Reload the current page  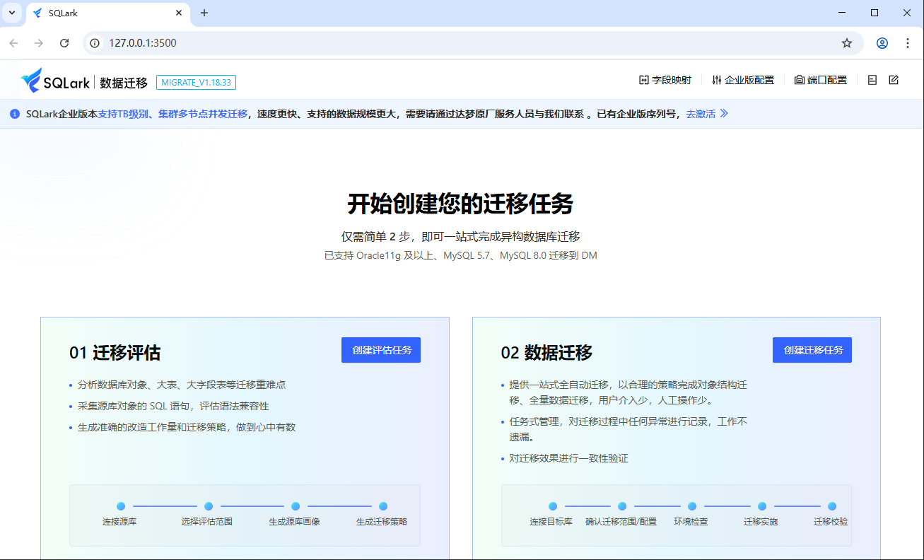coord(64,43)
